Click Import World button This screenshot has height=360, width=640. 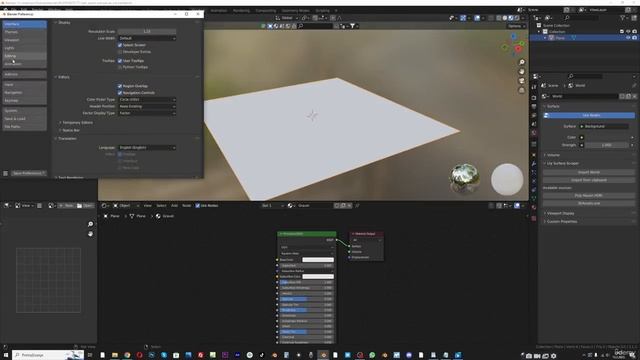[589, 172]
